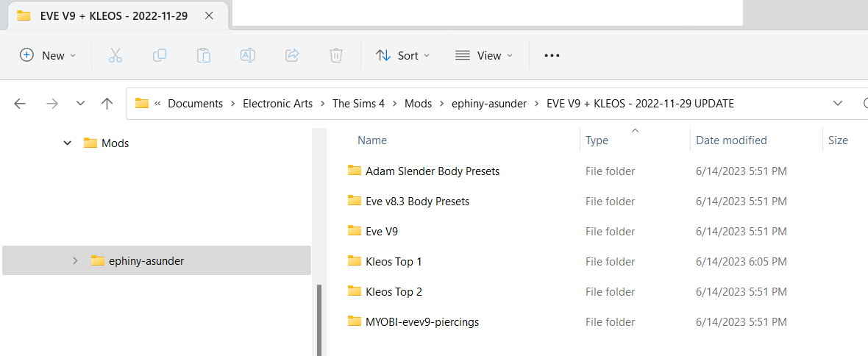Show recent locations chevron beside forward arrow
The height and width of the screenshot is (356, 868).
(81, 104)
